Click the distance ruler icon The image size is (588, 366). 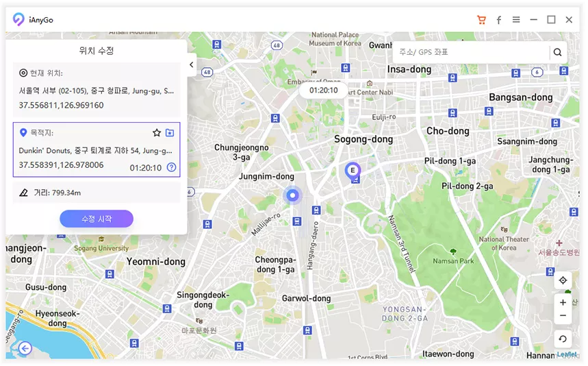[24, 193]
